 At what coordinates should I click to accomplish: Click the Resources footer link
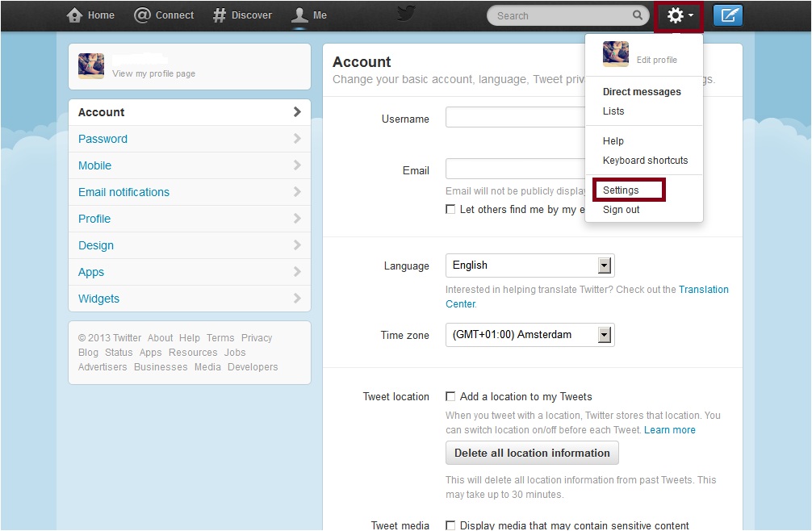(193, 353)
